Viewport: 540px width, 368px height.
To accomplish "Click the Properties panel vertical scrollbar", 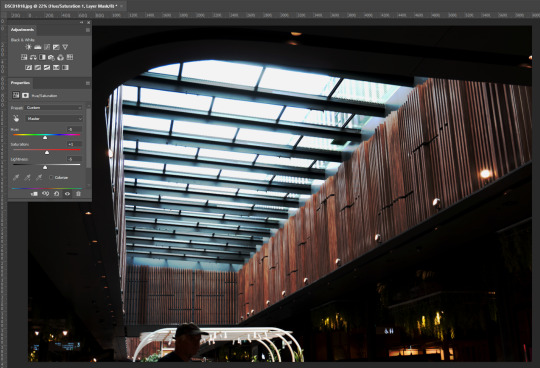I will pyautogui.click(x=89, y=138).
